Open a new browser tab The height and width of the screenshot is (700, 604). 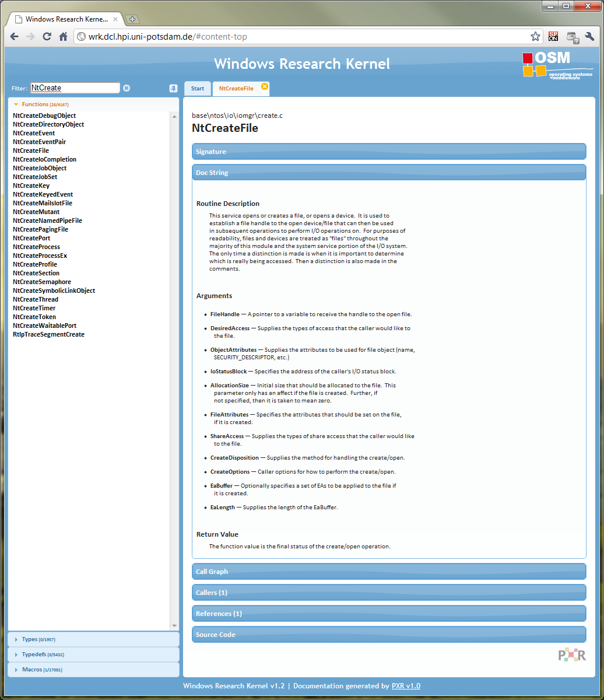pyautogui.click(x=132, y=19)
